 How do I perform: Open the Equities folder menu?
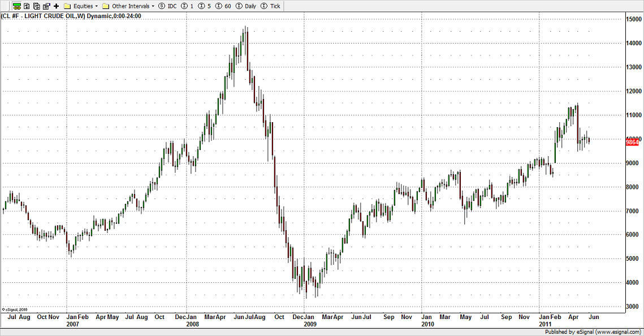coord(81,6)
